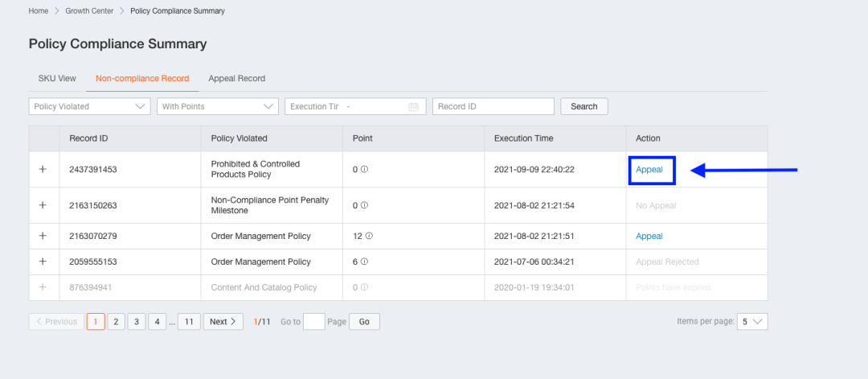The width and height of the screenshot is (868, 379).
Task: Go to the Next page
Action: point(223,322)
